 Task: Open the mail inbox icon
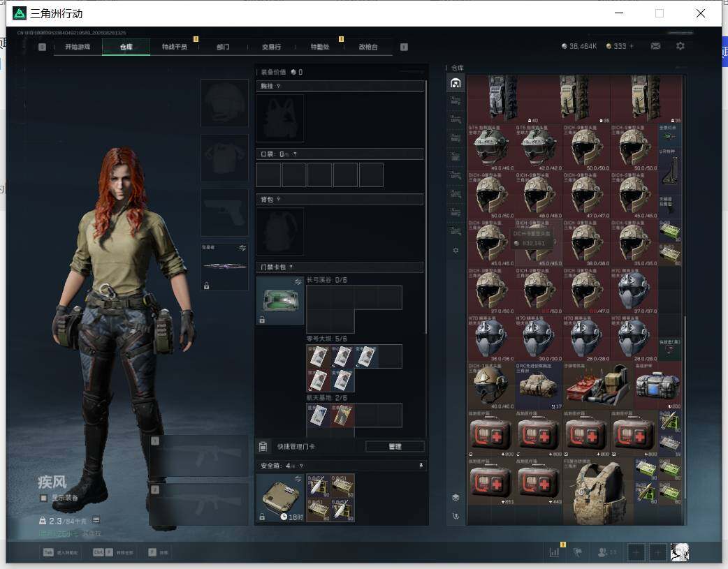coord(655,46)
